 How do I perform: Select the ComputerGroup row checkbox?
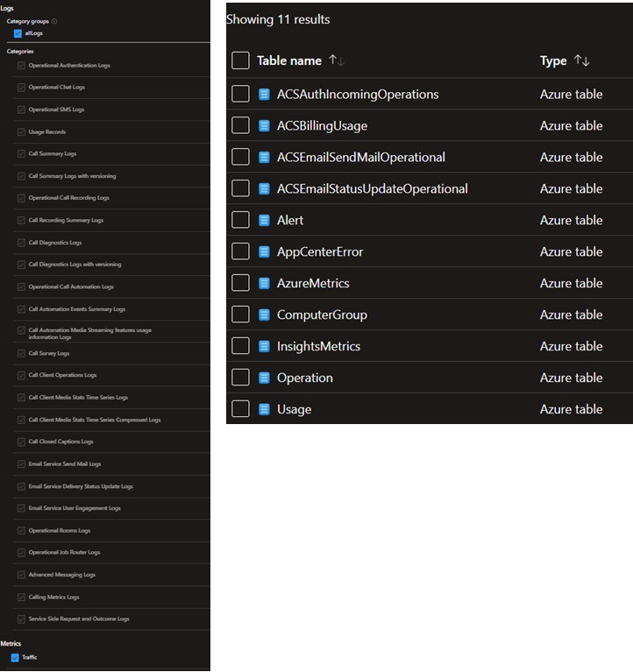click(240, 315)
